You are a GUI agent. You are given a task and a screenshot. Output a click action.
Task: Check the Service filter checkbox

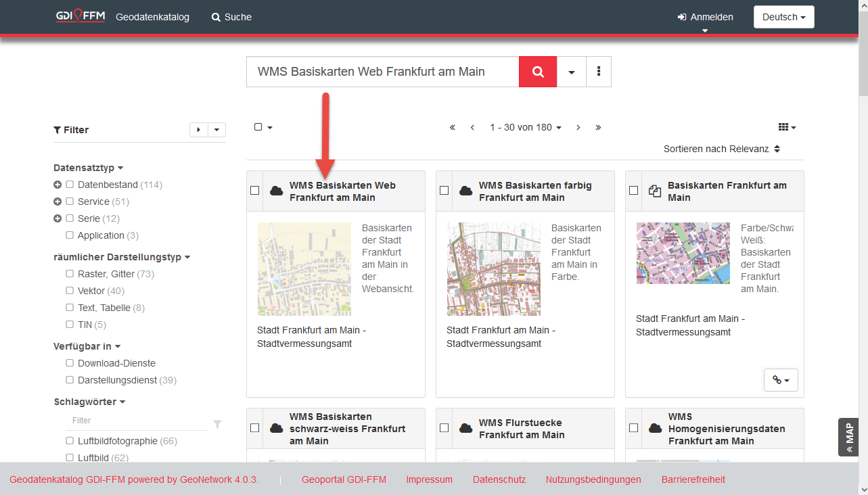(x=70, y=202)
